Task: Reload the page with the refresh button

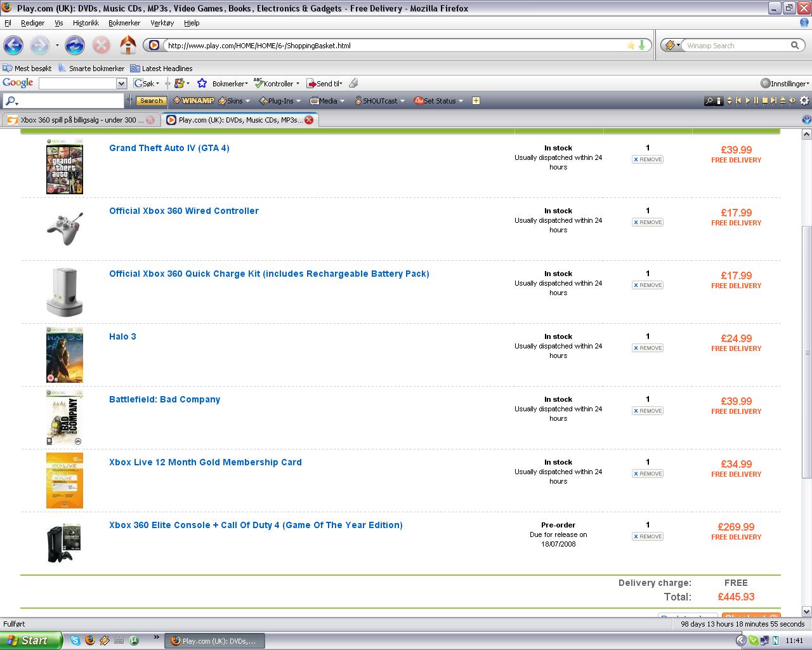Action: tap(75, 45)
